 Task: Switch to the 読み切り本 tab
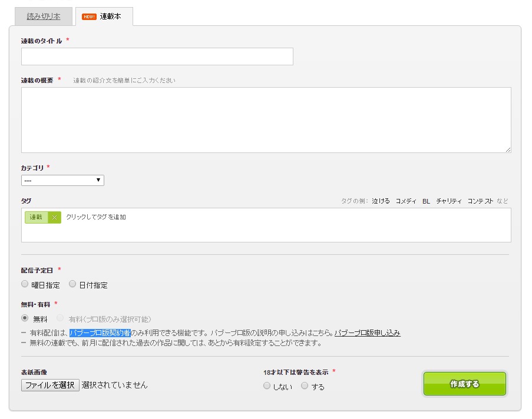(x=44, y=16)
